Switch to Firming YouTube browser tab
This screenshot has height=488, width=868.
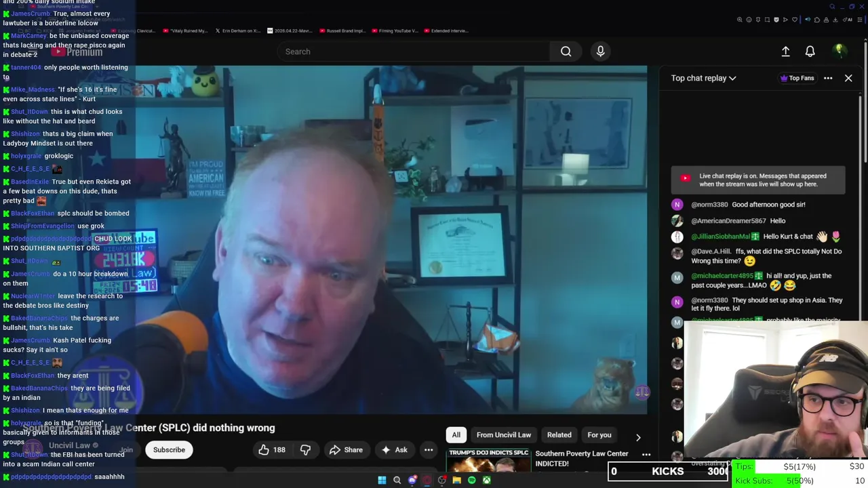[x=395, y=30]
